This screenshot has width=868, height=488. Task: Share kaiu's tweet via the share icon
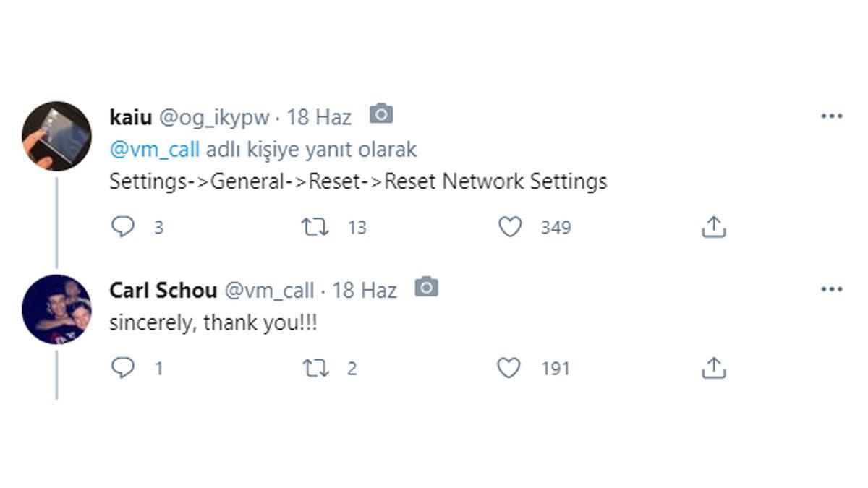(x=715, y=226)
